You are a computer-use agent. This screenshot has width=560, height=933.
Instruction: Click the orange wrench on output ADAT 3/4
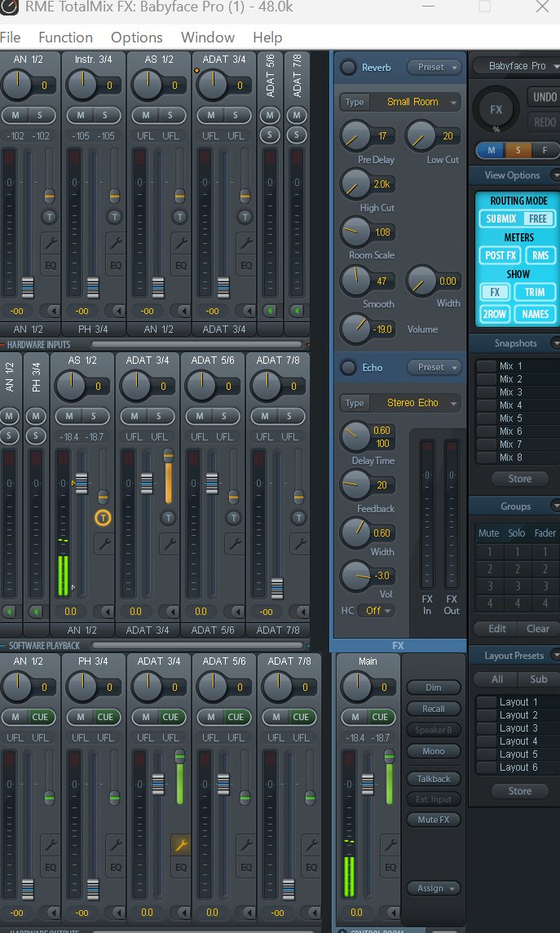point(181,844)
